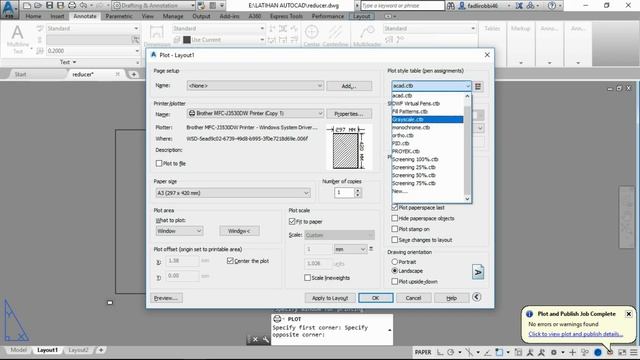The height and width of the screenshot is (360, 640).
Task: Choose Screening 50%.ctb from plot style list
Action: point(427,175)
